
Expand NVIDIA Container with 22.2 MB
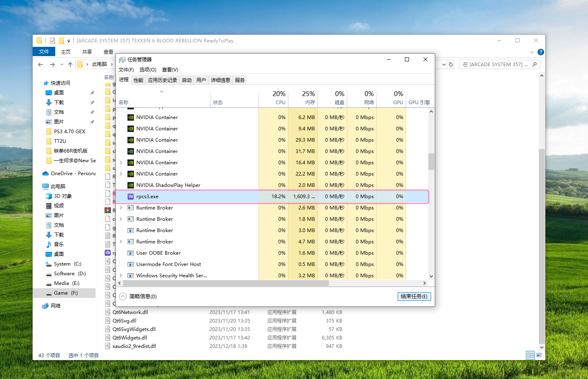click(121, 174)
